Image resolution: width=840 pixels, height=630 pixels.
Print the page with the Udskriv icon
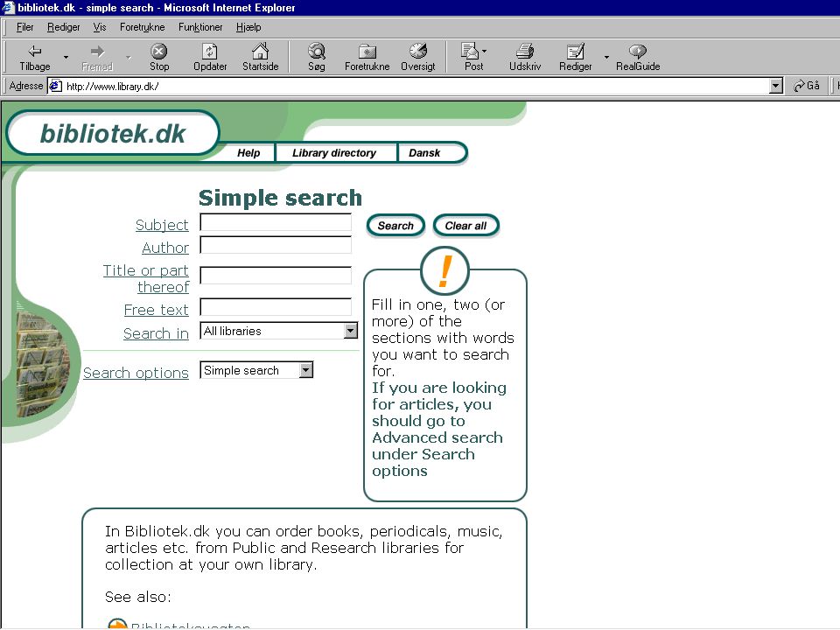pos(525,51)
